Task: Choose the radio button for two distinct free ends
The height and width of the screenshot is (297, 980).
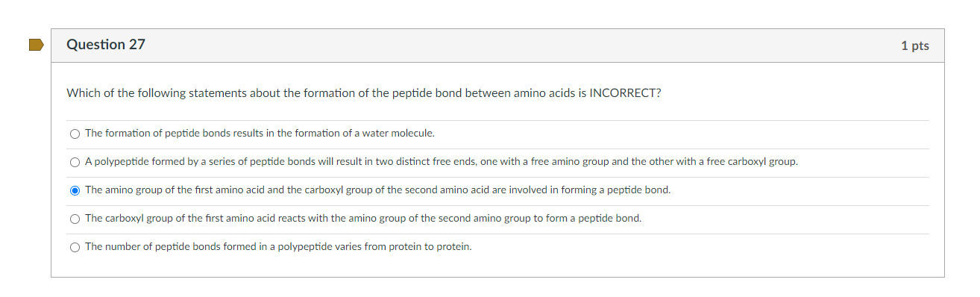Action: [75, 162]
